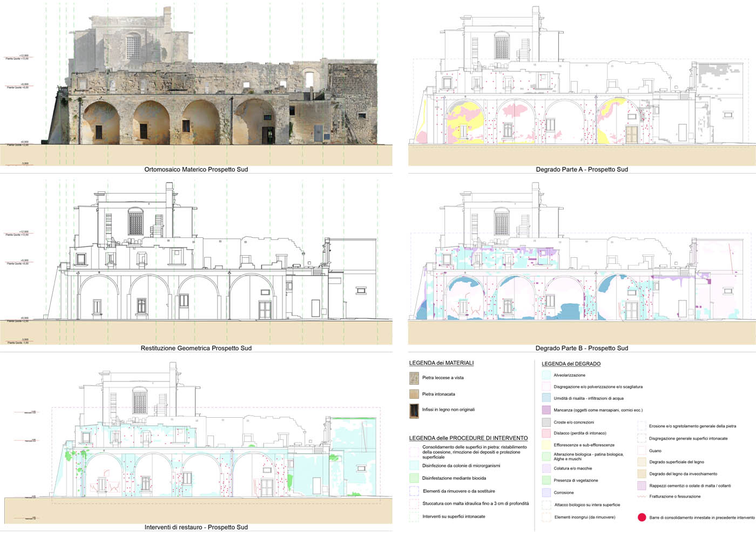756x535 pixels.
Task: Select the red consolidation bars dot symbol
Action: pyautogui.click(x=642, y=517)
